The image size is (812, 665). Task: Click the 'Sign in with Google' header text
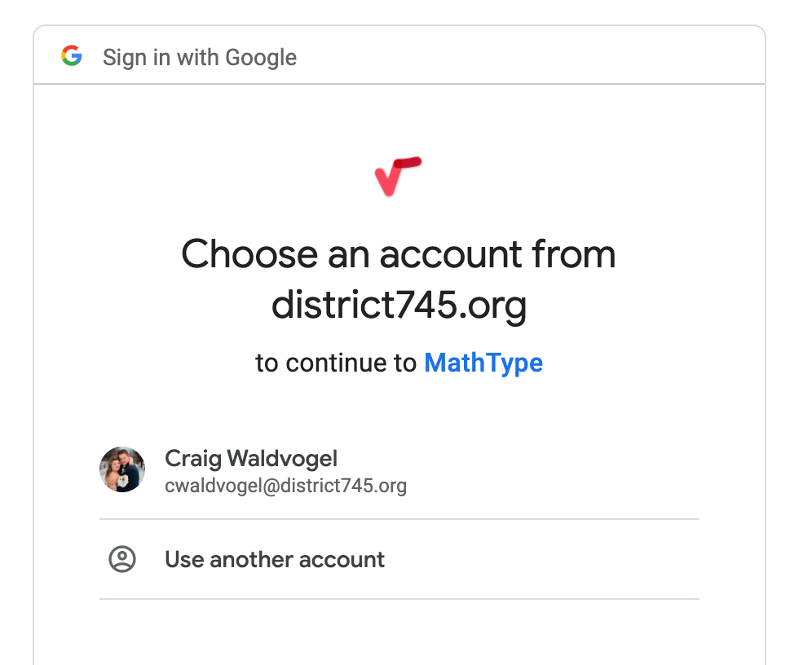coord(200,57)
